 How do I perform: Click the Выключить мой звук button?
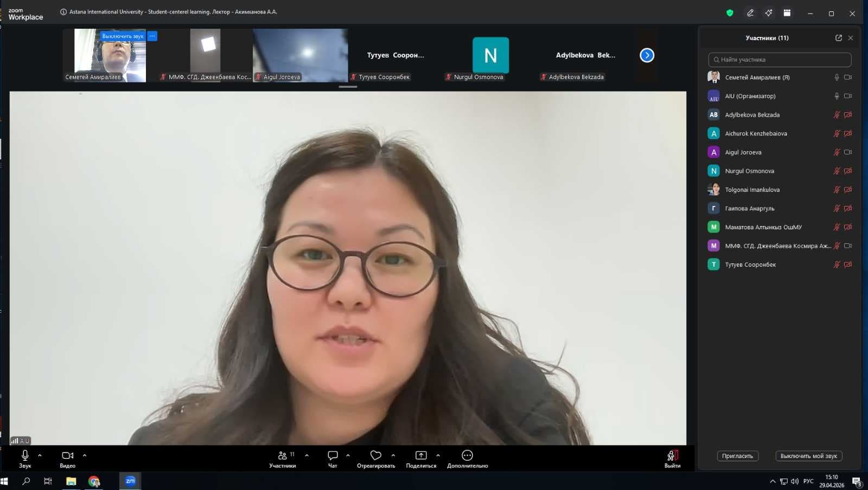808,456
